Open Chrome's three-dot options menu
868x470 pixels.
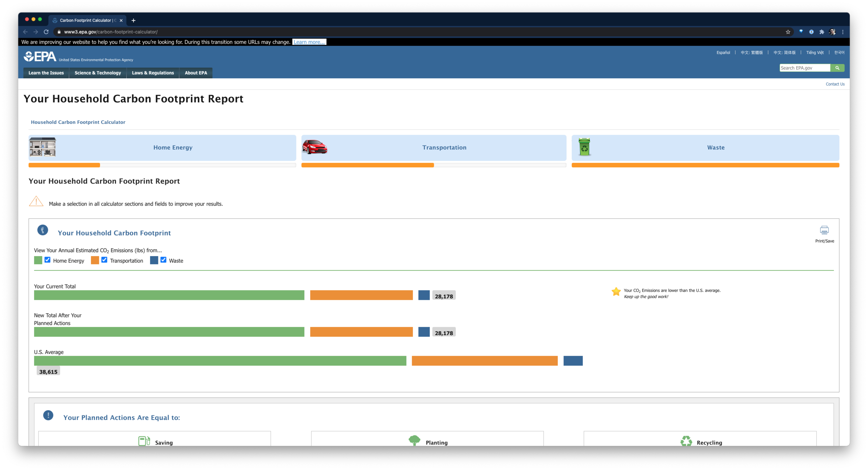pos(843,32)
